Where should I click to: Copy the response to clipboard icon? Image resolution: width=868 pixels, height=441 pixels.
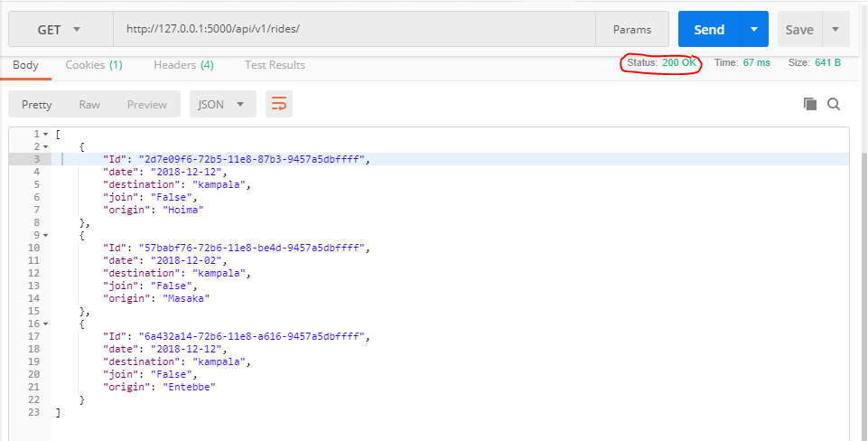coord(810,104)
